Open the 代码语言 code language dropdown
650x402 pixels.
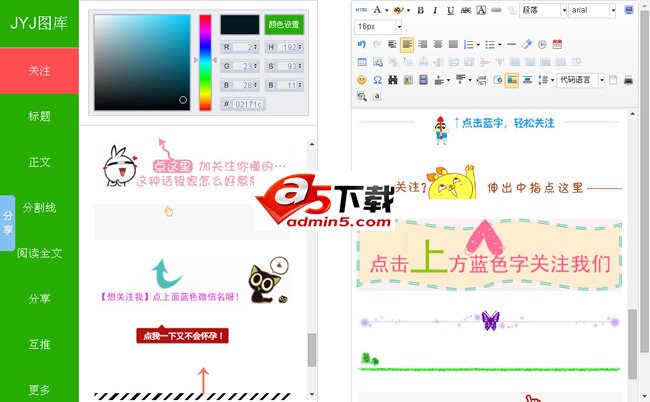[580, 80]
